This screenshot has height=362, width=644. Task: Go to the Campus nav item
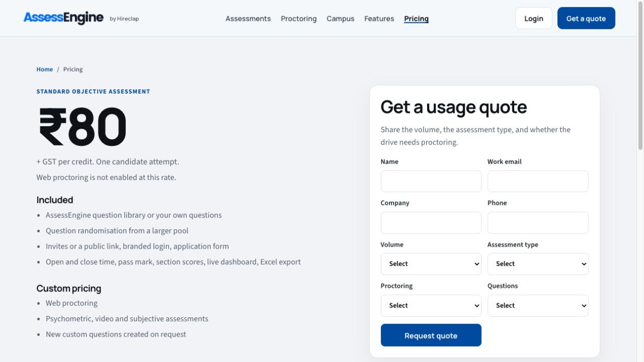[x=340, y=19]
